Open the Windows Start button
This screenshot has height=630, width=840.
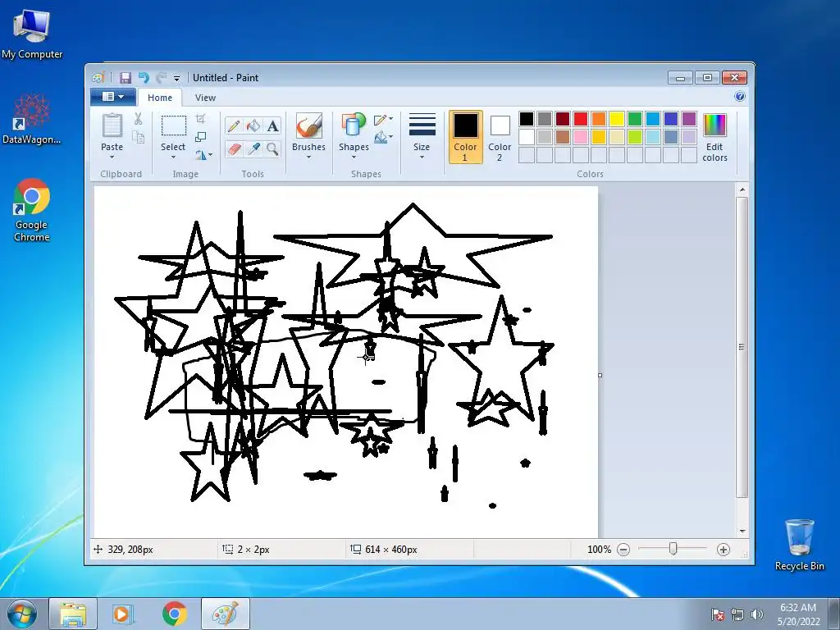(22, 614)
